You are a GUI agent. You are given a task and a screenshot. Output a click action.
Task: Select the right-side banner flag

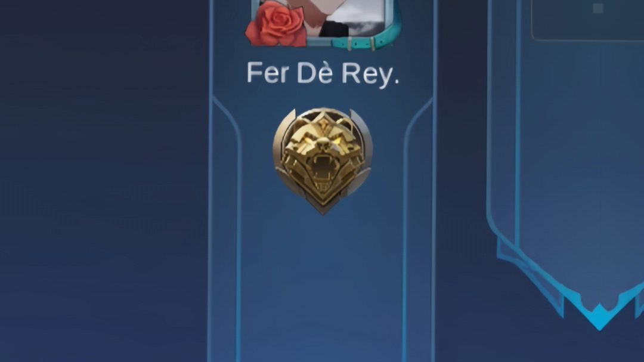click(565, 165)
